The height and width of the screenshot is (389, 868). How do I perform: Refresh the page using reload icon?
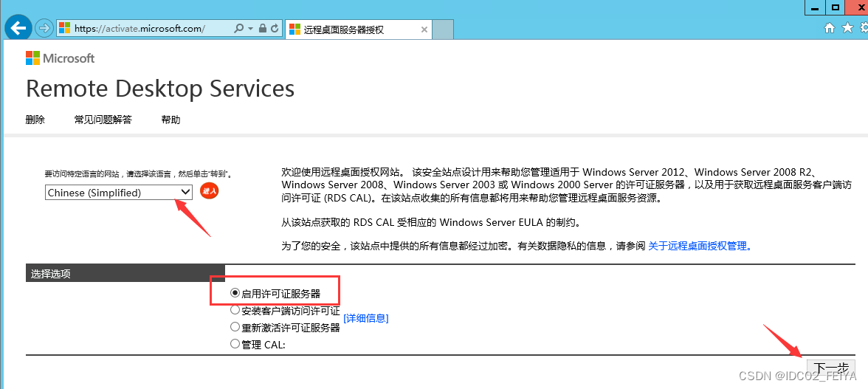[x=275, y=27]
